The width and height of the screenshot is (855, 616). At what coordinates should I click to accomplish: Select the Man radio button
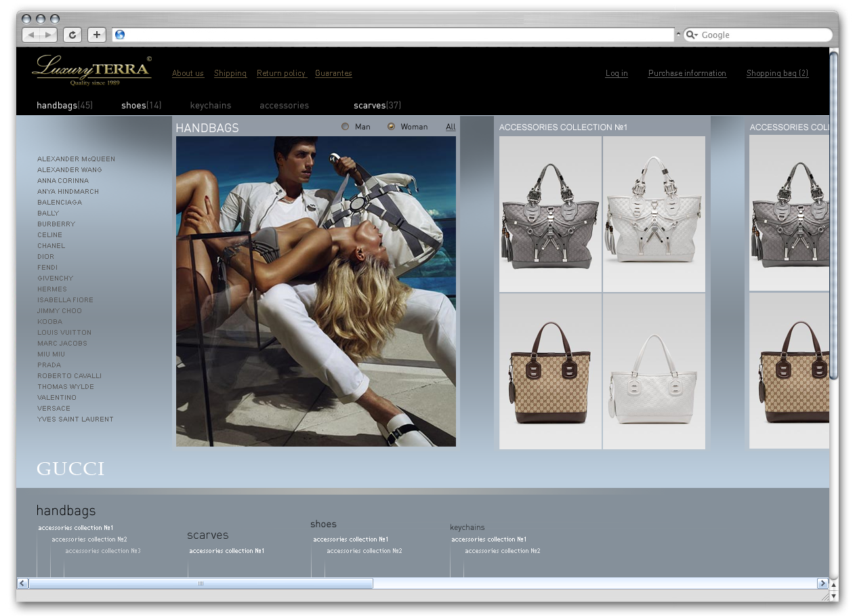[x=346, y=127]
